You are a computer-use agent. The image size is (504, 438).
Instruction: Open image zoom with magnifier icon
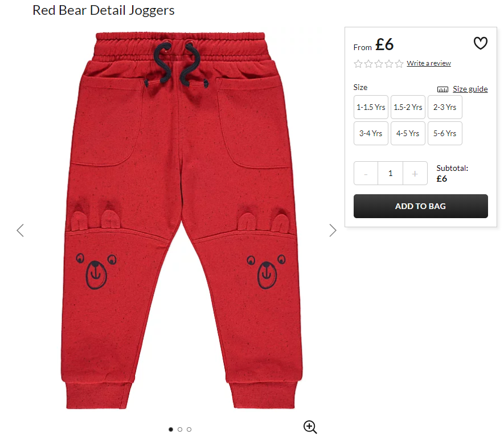pos(310,427)
